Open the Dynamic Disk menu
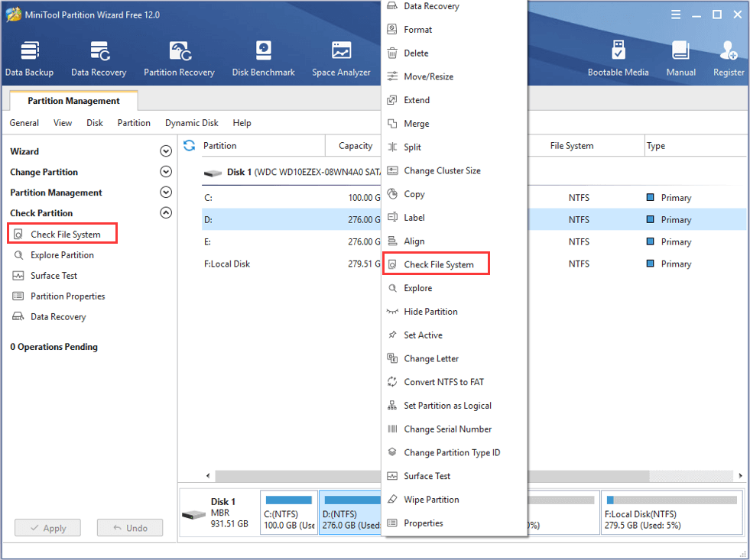This screenshot has height=560, width=750. tap(192, 123)
